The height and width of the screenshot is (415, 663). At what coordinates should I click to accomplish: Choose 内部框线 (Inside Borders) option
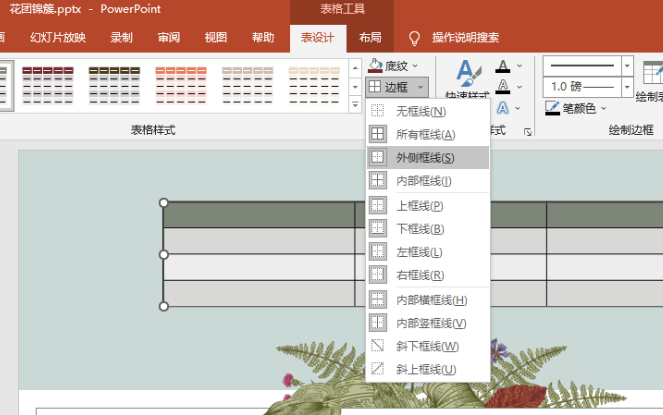click(424, 181)
